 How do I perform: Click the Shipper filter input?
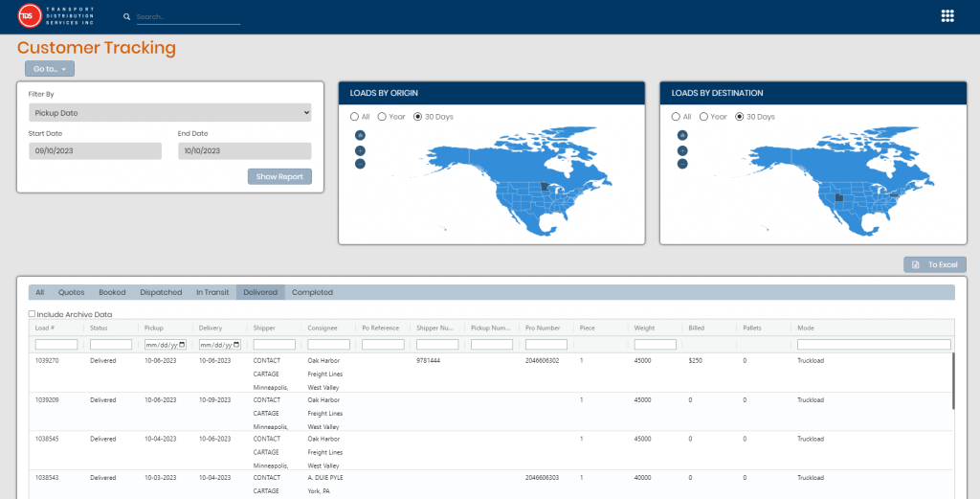click(x=275, y=345)
